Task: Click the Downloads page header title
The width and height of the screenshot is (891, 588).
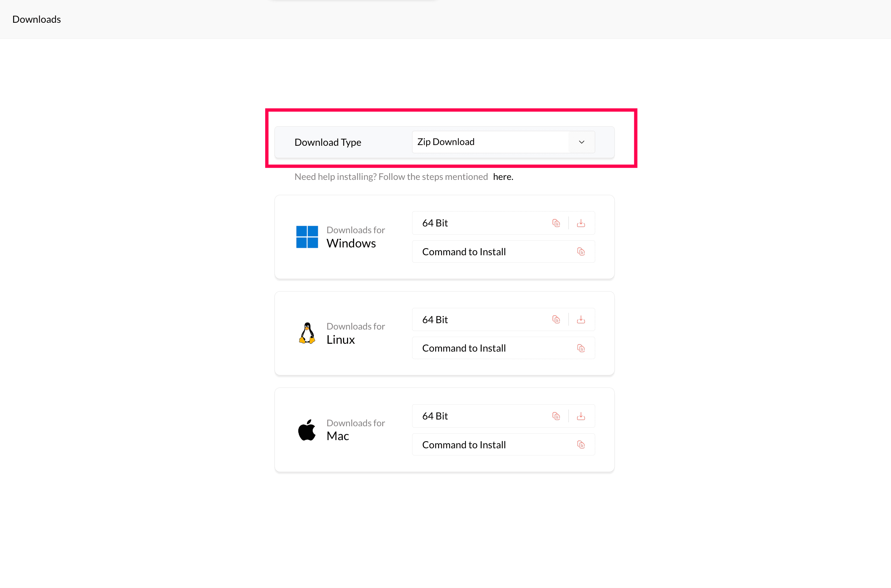Action: [x=36, y=19]
